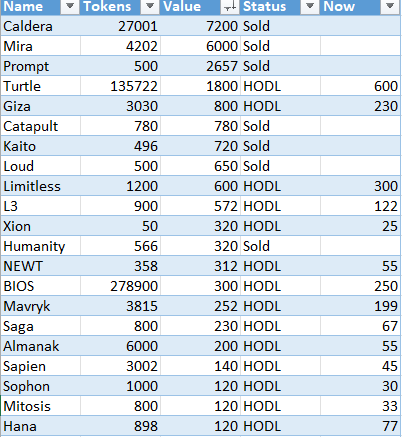The image size is (402, 437).
Task: Click the Humanity Sold status cell
Action: tap(280, 246)
